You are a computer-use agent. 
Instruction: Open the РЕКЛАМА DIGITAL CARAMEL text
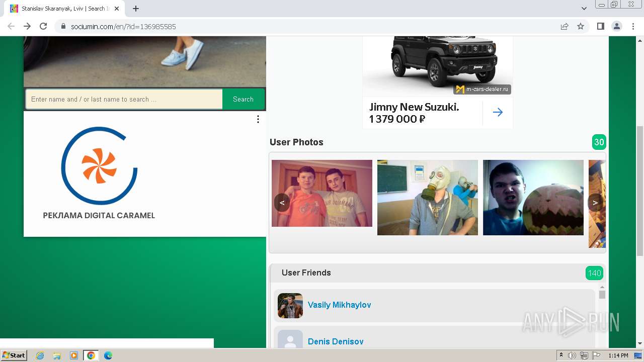99,216
